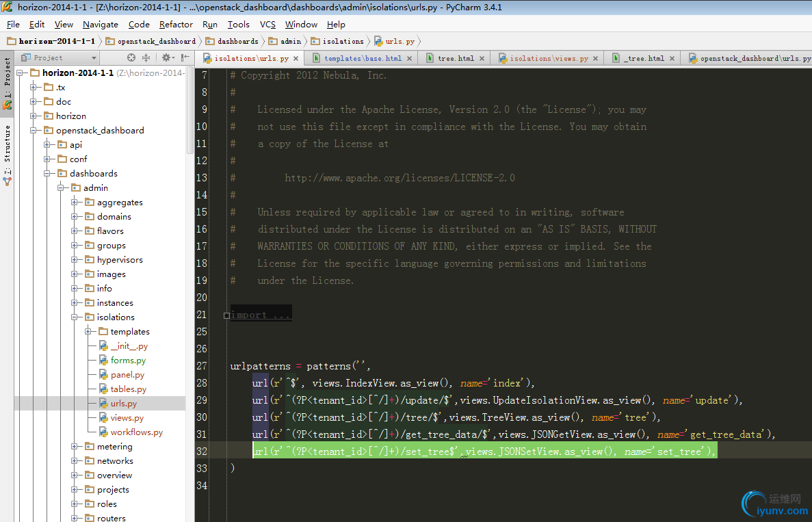Hide the Project panel with the hide icon
The image size is (812, 522).
click(x=185, y=58)
